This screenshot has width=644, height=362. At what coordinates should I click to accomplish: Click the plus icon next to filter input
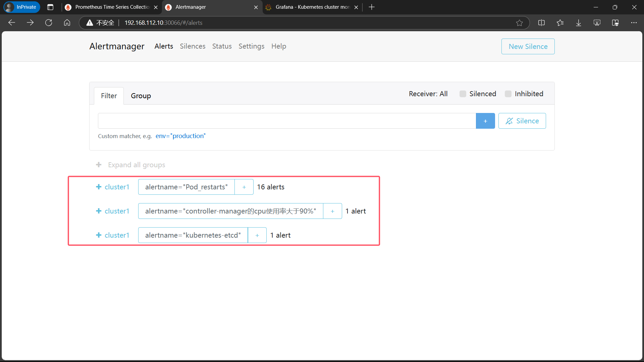485,121
